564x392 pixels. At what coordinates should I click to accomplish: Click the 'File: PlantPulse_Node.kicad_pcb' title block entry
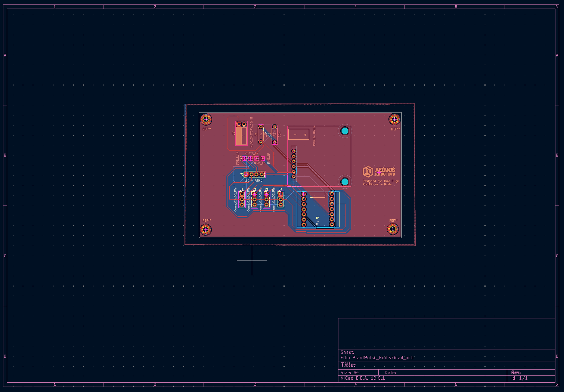377,358
